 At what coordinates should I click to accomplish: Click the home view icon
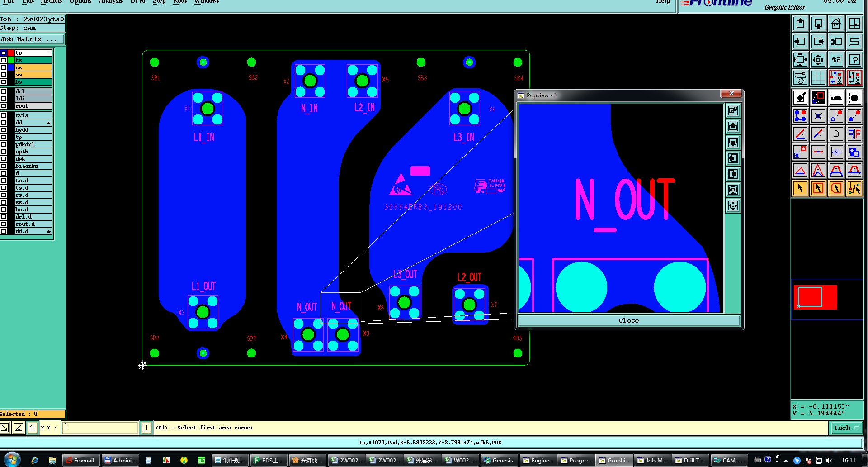(x=836, y=24)
